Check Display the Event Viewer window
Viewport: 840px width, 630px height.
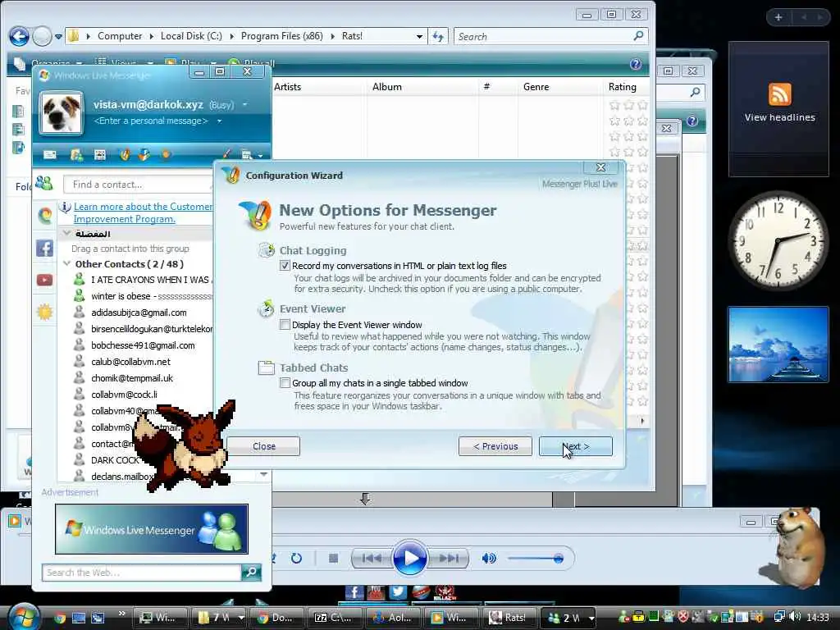(285, 325)
